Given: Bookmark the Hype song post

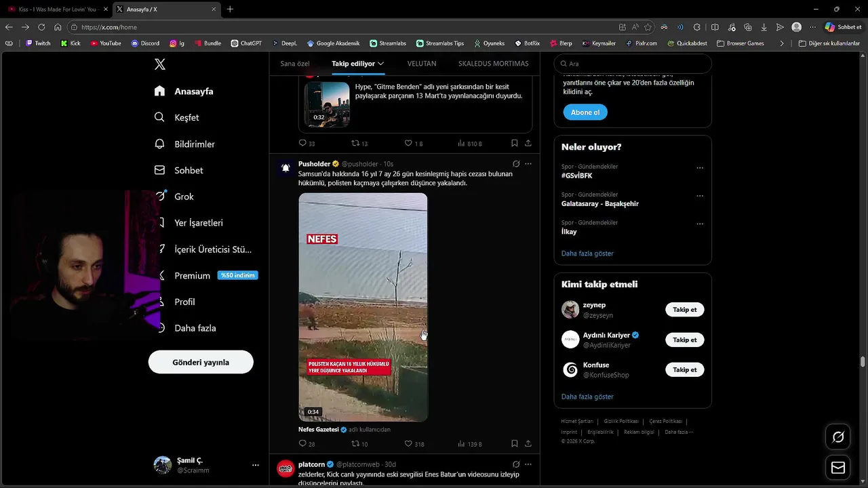Looking at the screenshot, I should [x=515, y=143].
